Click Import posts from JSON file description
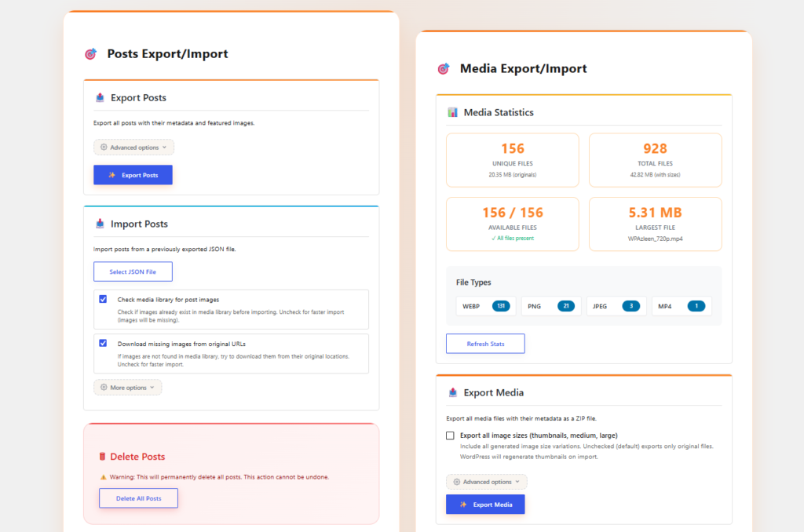Viewport: 804px width, 532px height. [165, 249]
